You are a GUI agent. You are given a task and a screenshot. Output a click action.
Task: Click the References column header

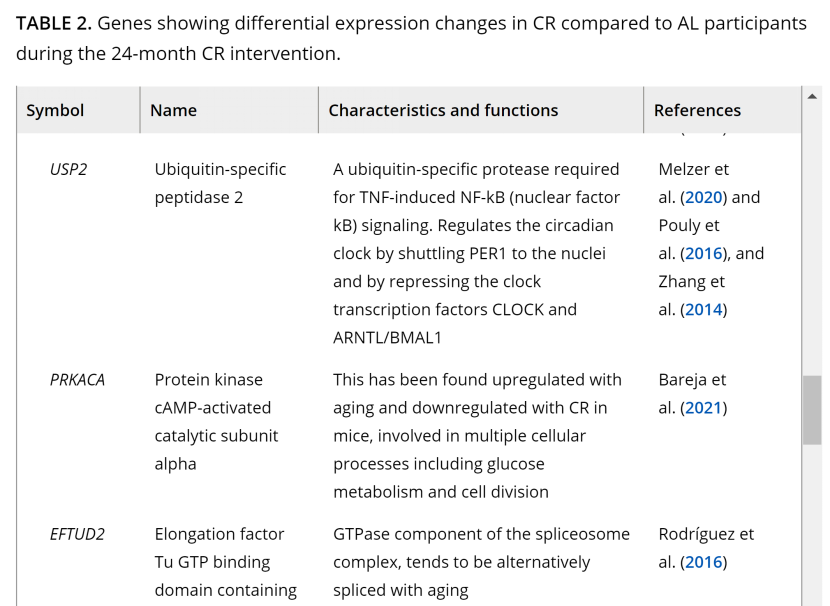[697, 111]
